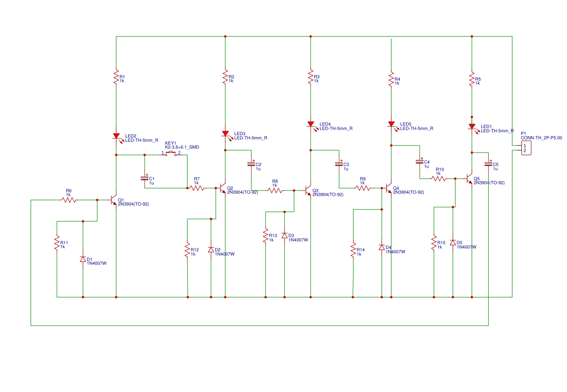This screenshot has width=567, height=392.
Task: Select diode D5 symbol
Action: coord(453,242)
